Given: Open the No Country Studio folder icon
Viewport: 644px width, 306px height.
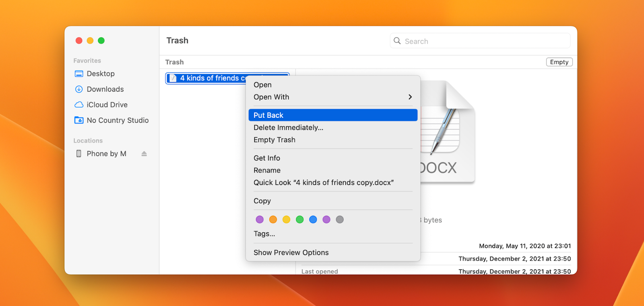Looking at the screenshot, I should (x=79, y=120).
